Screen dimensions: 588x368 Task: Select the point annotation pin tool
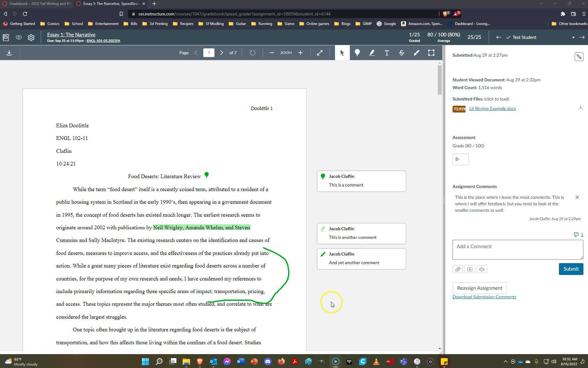[x=357, y=53]
